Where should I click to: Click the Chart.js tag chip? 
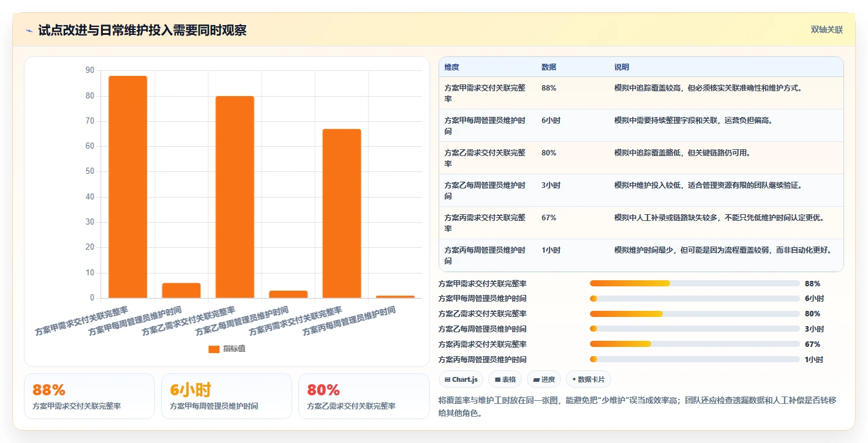point(461,379)
